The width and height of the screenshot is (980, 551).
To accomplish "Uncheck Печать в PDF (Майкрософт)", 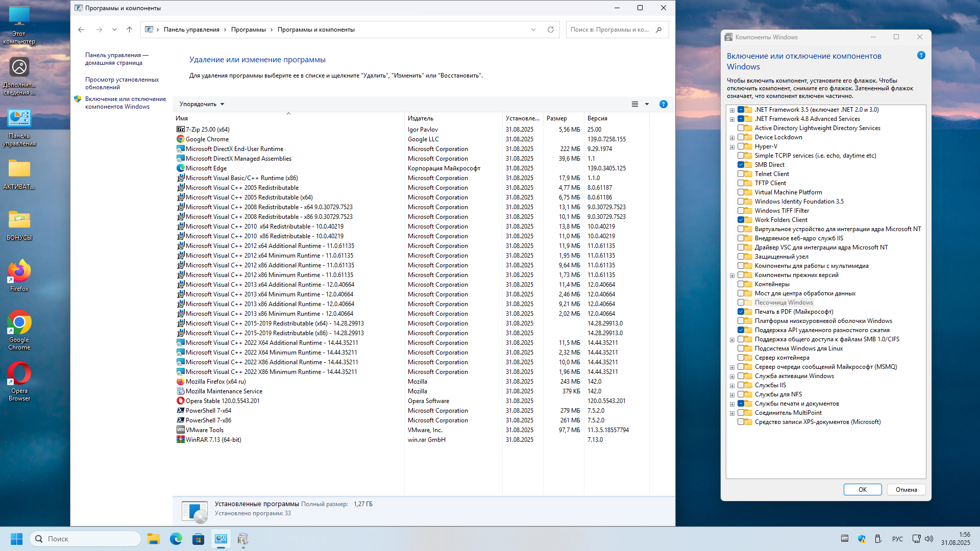I will 741,312.
